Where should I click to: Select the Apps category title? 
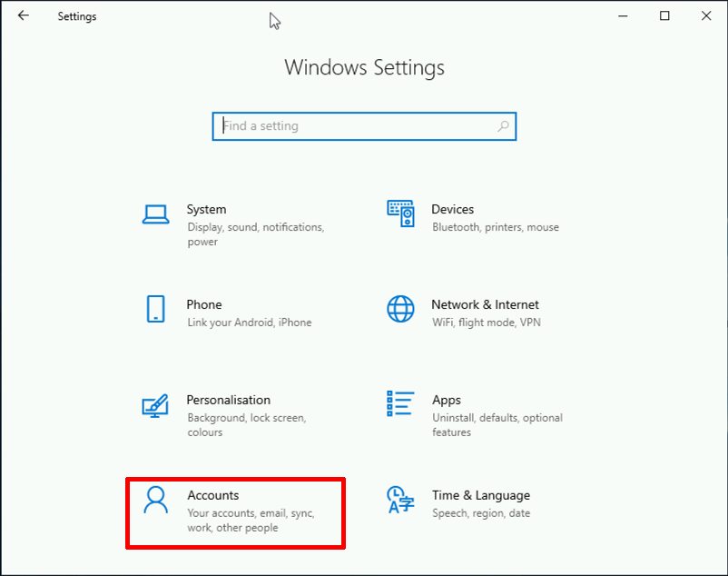coord(447,401)
